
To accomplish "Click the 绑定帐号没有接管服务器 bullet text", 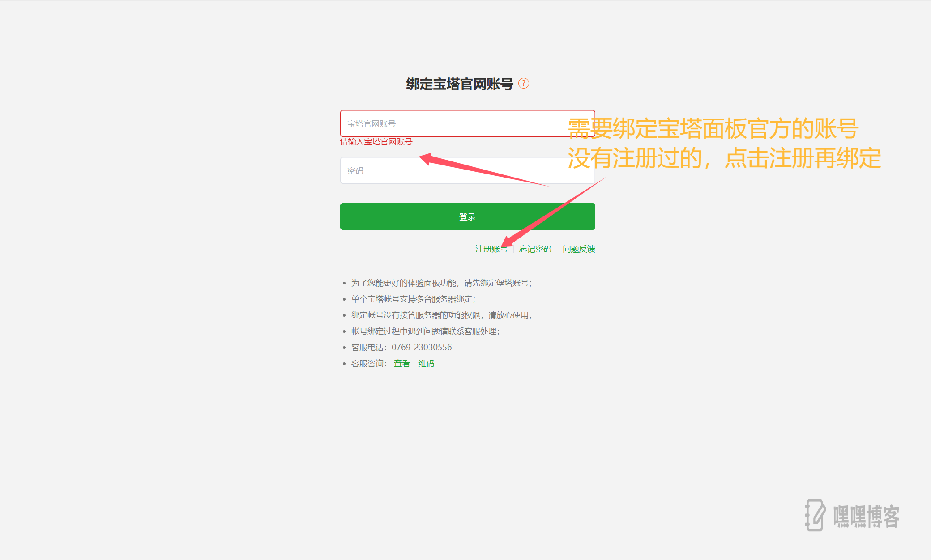I will coord(441,315).
